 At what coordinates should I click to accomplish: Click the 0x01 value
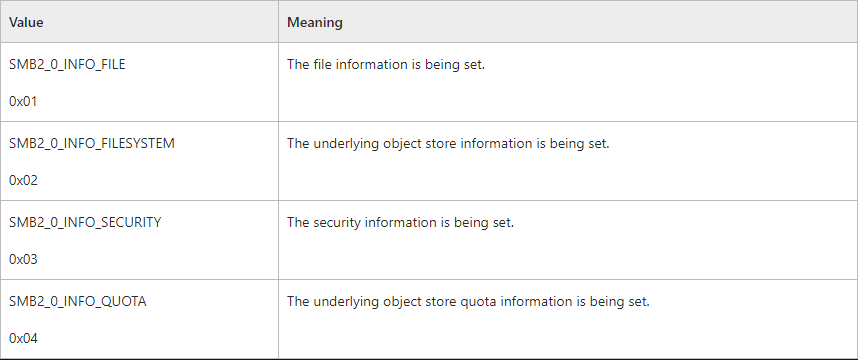23,102
